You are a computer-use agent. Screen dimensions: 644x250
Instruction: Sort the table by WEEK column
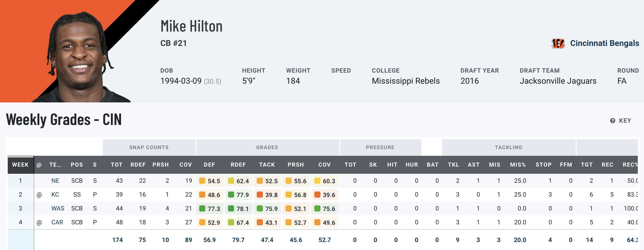click(x=20, y=165)
